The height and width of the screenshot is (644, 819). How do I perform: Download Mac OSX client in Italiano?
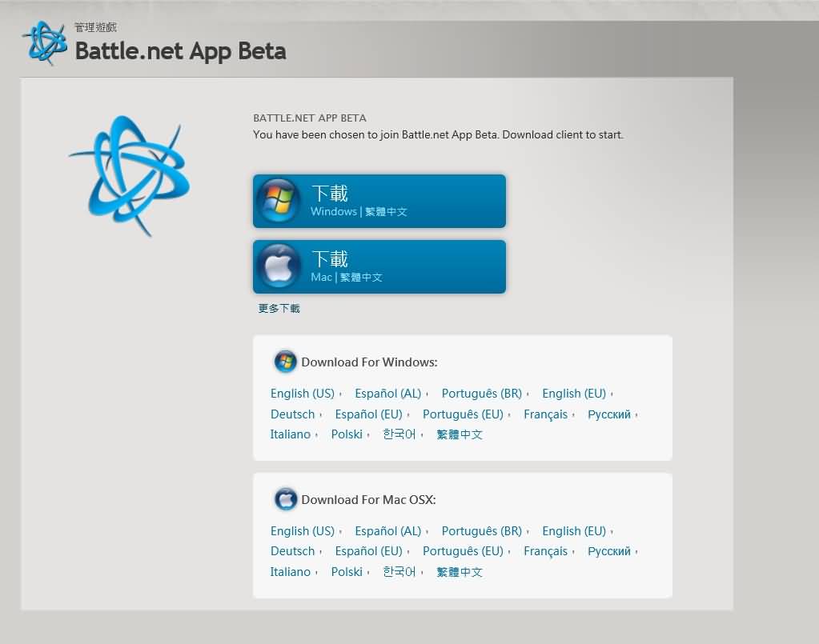click(x=291, y=572)
